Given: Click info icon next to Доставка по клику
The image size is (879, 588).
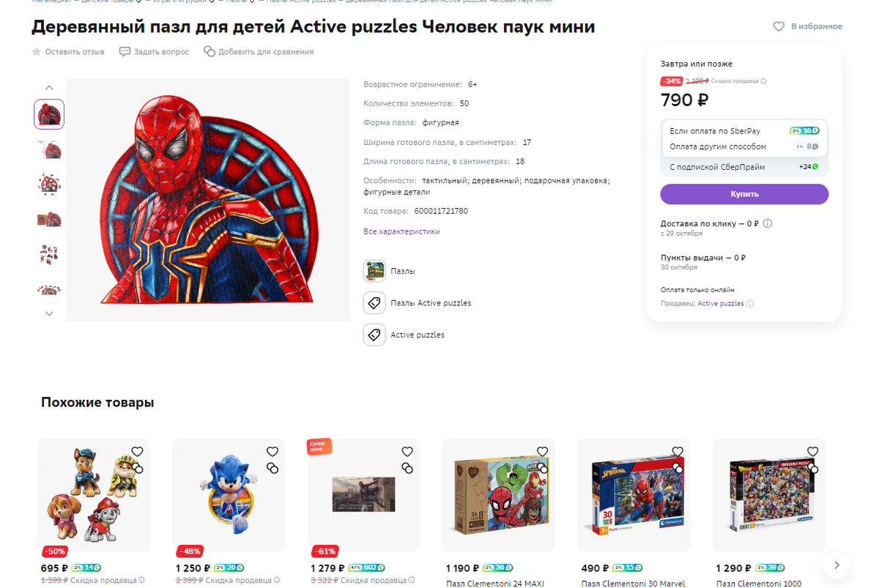Looking at the screenshot, I should [768, 223].
